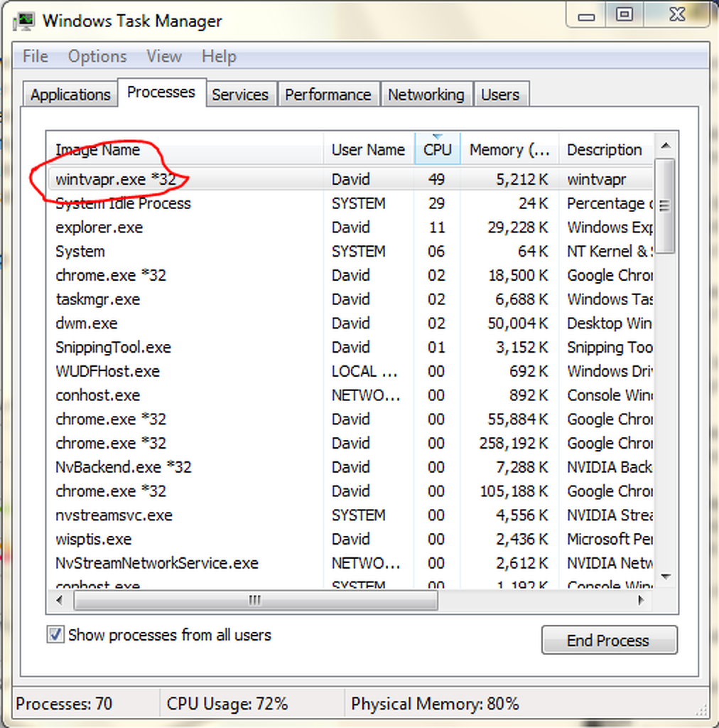
Task: Click horizontal scrollbar right arrow
Action: [641, 600]
